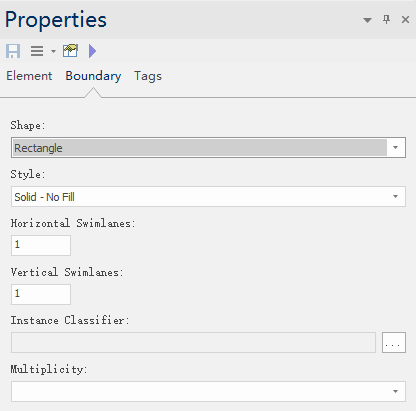Switch to the Element tab
This screenshot has height=411, width=416.
(29, 76)
